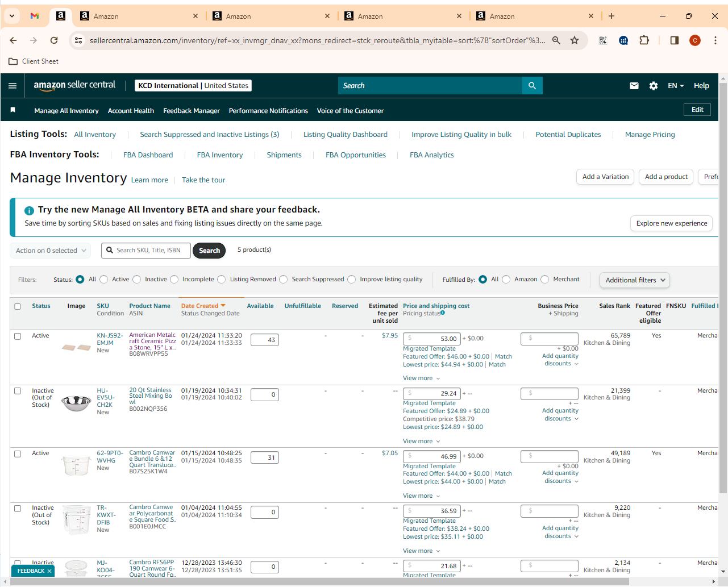The width and height of the screenshot is (728, 587).
Task: Sort by the Date Created column
Action: pyautogui.click(x=203, y=306)
